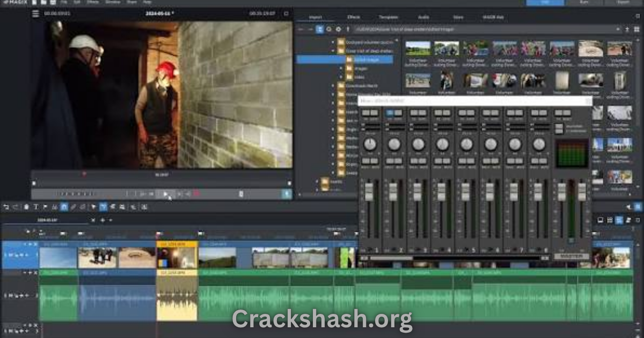644x338 pixels.
Task: Add a new timeline tab with plus
Action: click(103, 220)
